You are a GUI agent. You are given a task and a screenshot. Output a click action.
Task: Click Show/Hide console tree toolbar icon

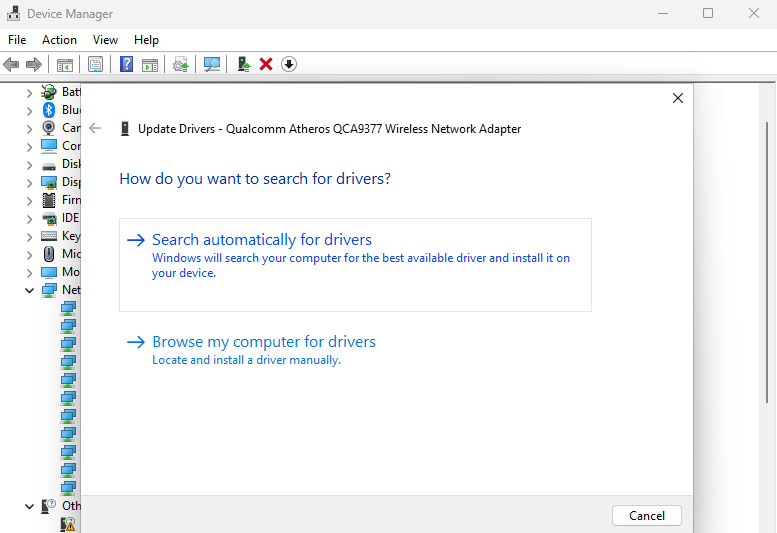click(64, 64)
